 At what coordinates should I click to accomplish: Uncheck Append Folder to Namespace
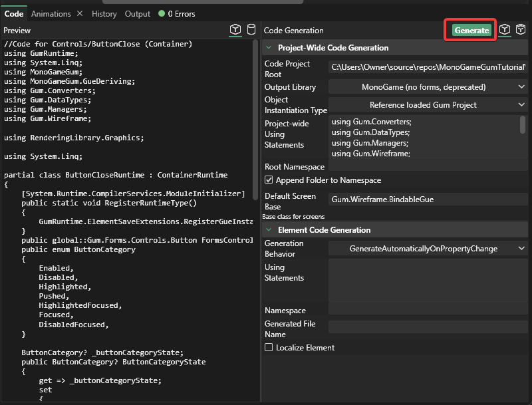pos(269,180)
